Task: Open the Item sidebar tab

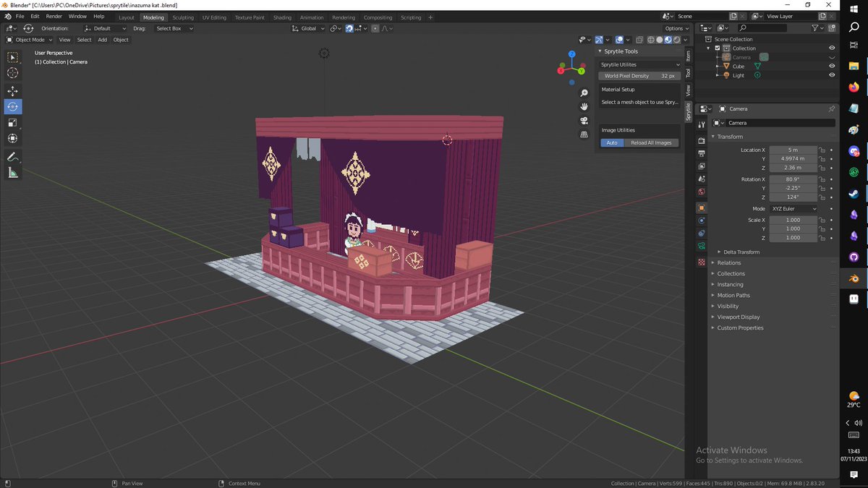Action: [x=688, y=56]
